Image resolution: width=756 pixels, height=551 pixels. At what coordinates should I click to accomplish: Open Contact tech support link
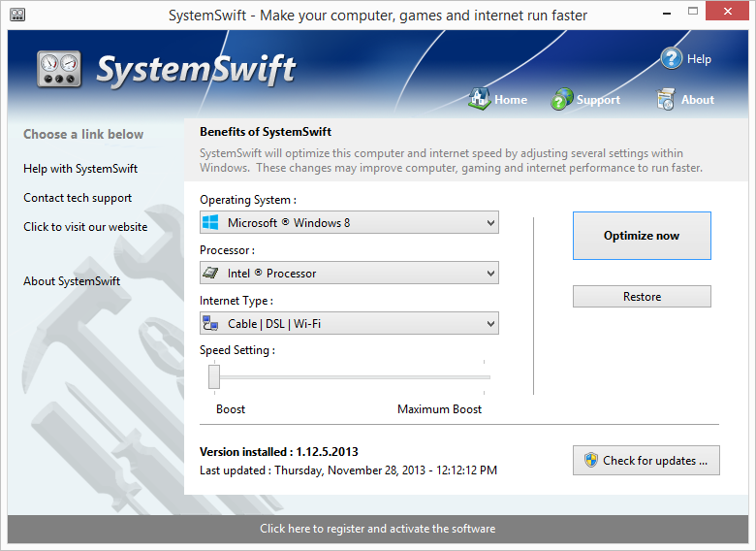pyautogui.click(x=78, y=198)
